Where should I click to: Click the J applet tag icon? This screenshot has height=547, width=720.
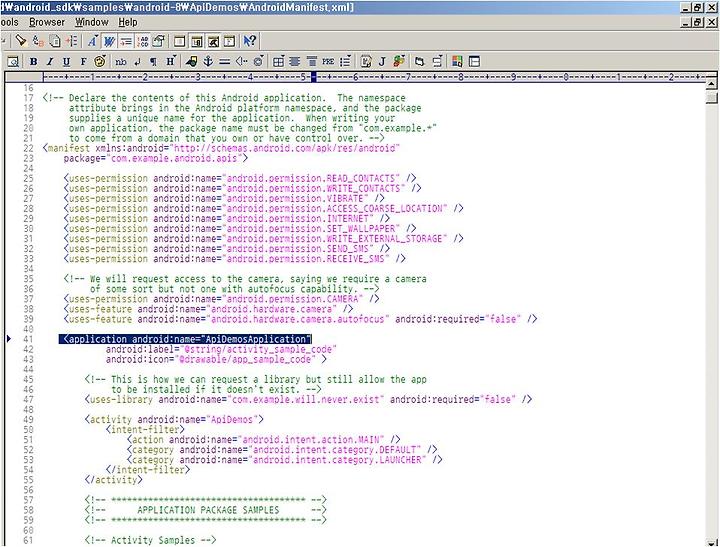382,62
